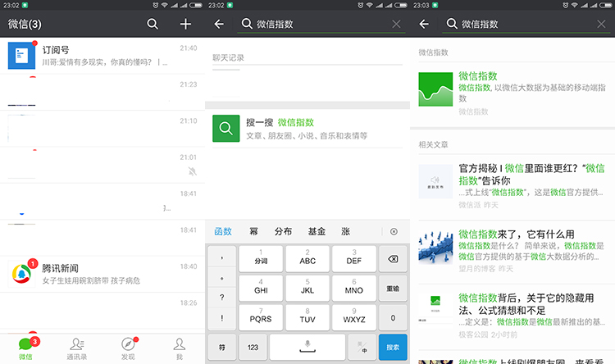Tap the period key on keyboard
Image resolution: width=615 pixels, height=364 pixels.
click(x=222, y=278)
